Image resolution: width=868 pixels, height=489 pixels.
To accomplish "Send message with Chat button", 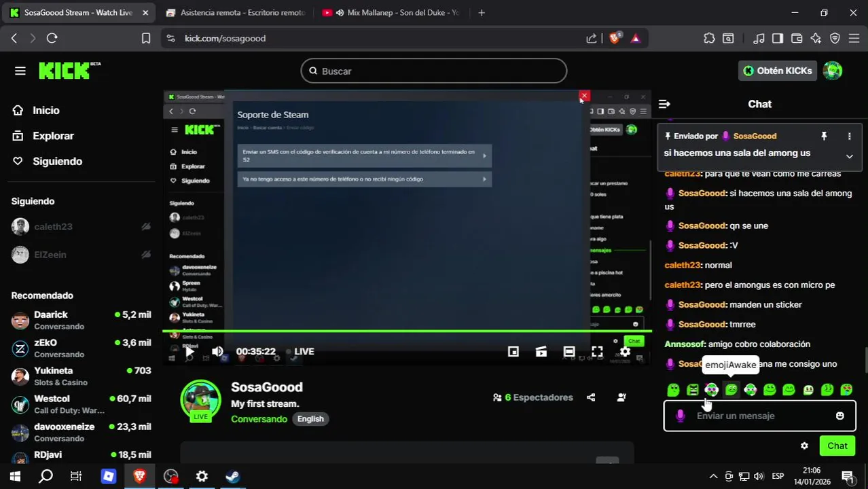I will pyautogui.click(x=837, y=446).
